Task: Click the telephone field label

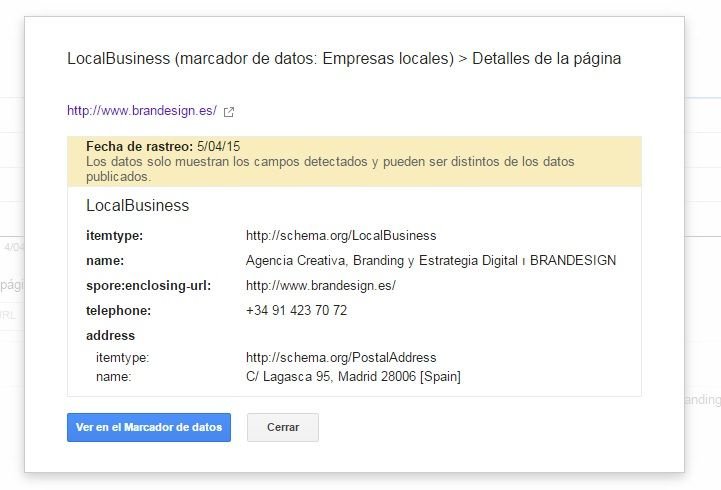Action: tap(118, 311)
